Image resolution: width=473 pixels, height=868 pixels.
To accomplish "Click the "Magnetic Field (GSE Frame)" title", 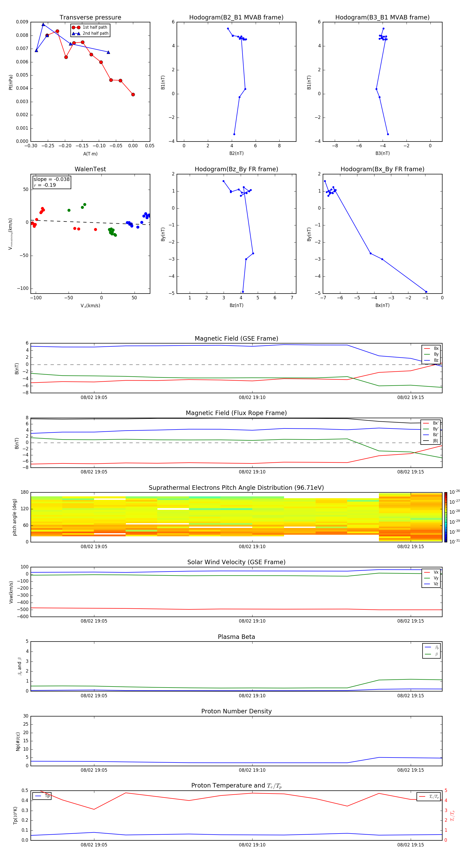I will 236,339.
